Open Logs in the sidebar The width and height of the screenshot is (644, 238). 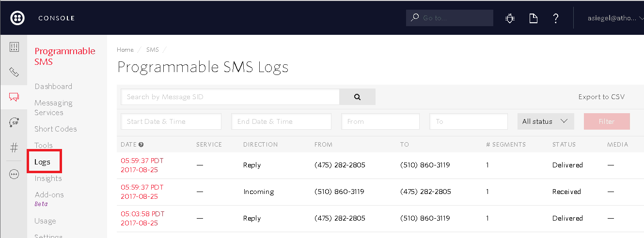coord(43,162)
